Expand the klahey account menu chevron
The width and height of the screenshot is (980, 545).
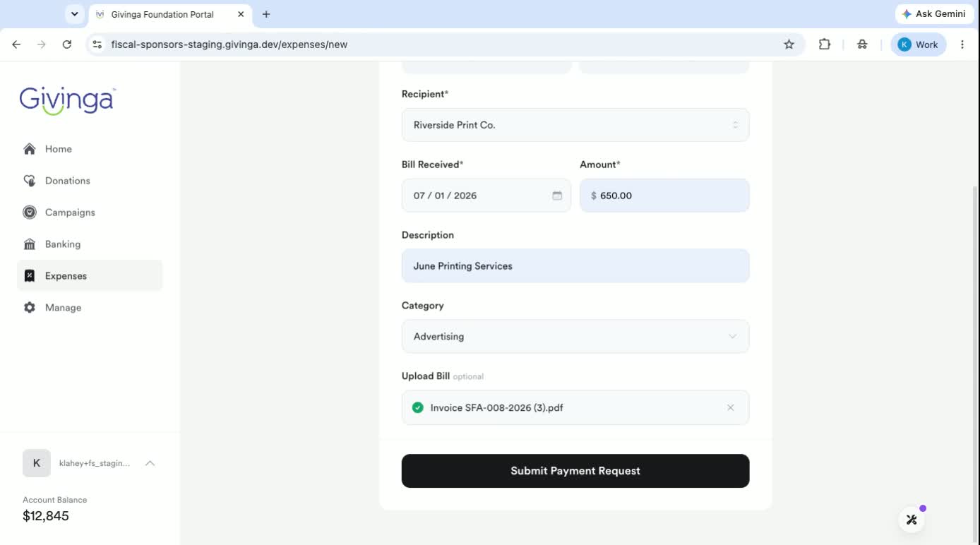[x=150, y=463]
